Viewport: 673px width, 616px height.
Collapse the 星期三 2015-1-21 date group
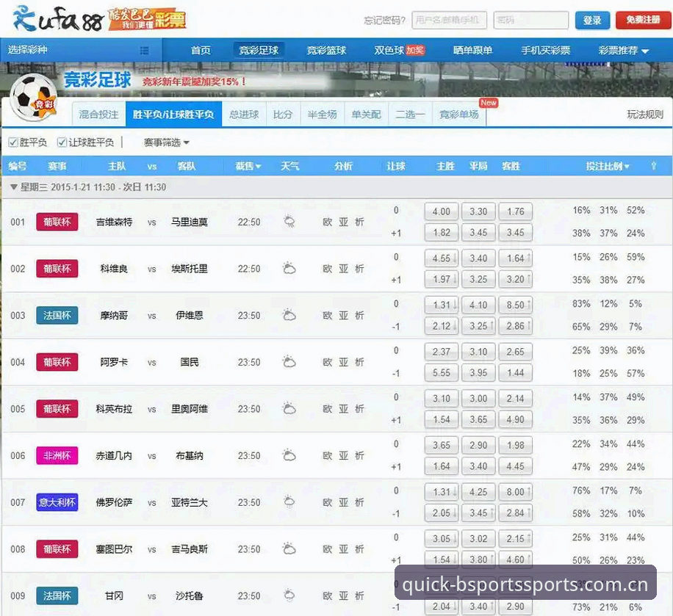pos(14,187)
